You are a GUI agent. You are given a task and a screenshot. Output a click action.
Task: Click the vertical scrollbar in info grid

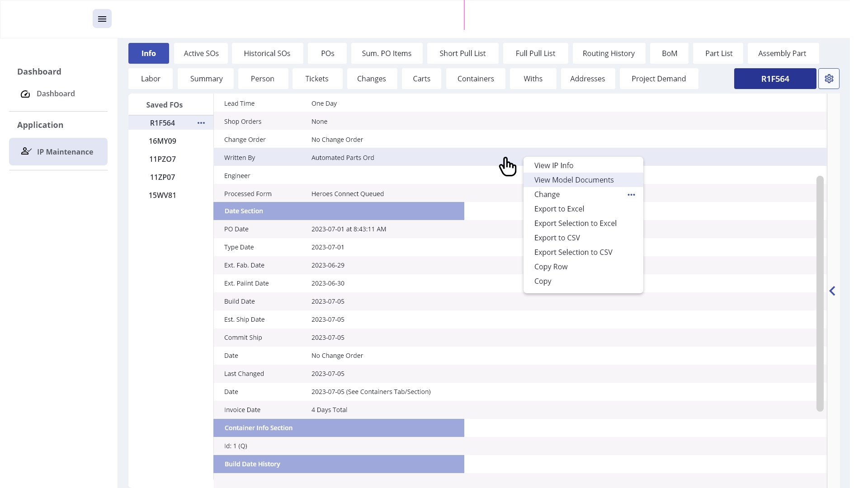click(820, 294)
